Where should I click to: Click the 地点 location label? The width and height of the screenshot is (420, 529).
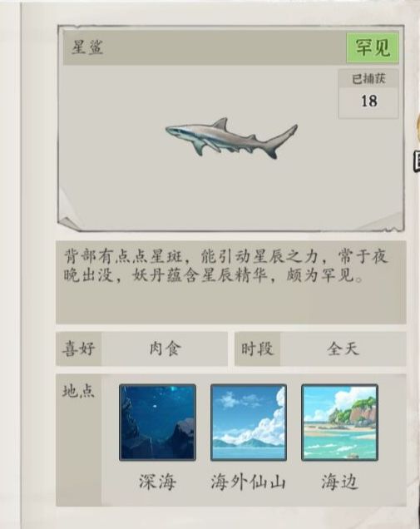pos(79,392)
